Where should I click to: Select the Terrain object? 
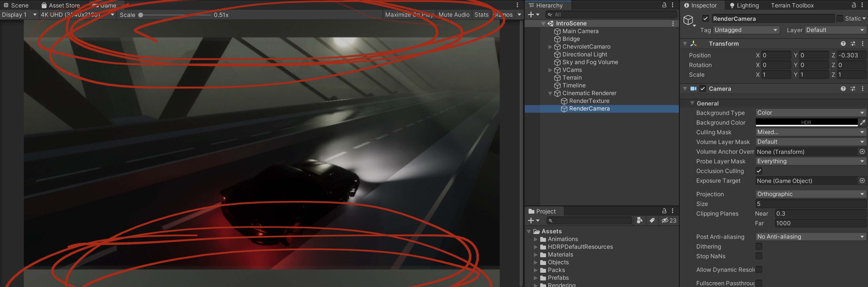coord(572,78)
